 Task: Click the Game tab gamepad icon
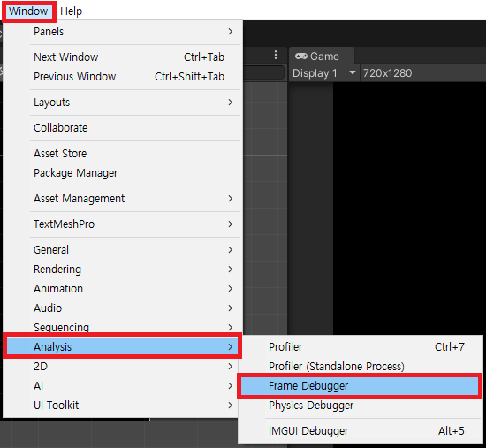pyautogui.click(x=301, y=57)
